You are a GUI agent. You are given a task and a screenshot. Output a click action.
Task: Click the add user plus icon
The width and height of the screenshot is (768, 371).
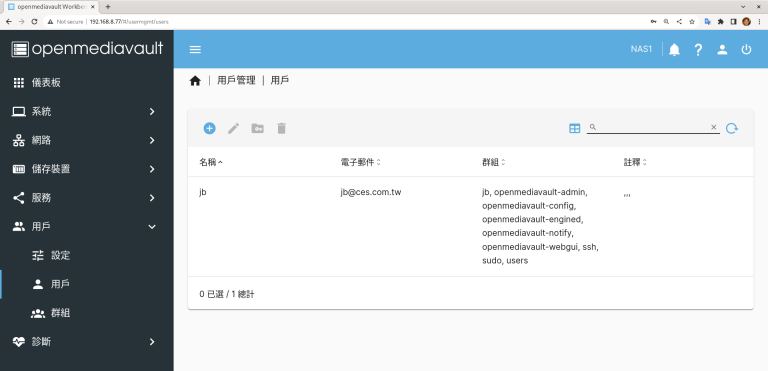tap(210, 128)
